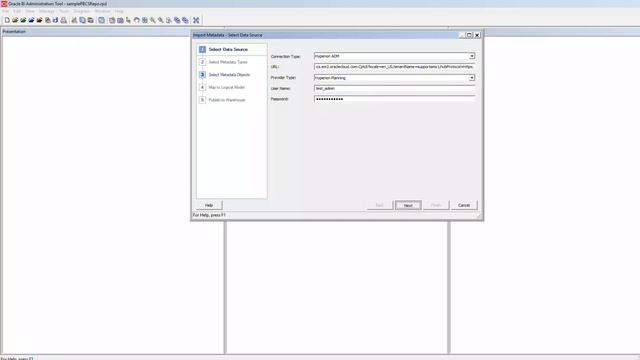Expand the Connection Type dropdown arrow
This screenshot has width=640, height=360.
pos(472,56)
